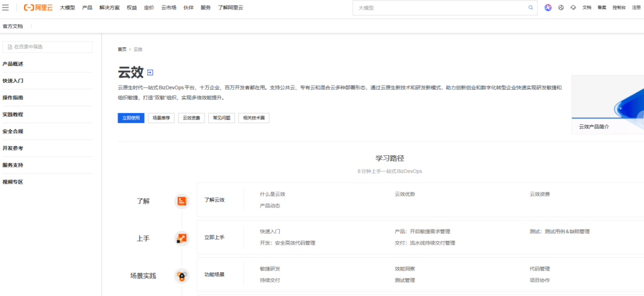Open the 效能洞察 link

pyautogui.click(x=404, y=269)
